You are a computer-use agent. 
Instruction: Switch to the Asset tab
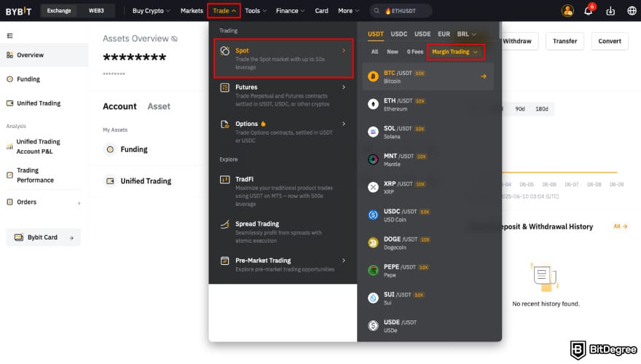point(159,106)
